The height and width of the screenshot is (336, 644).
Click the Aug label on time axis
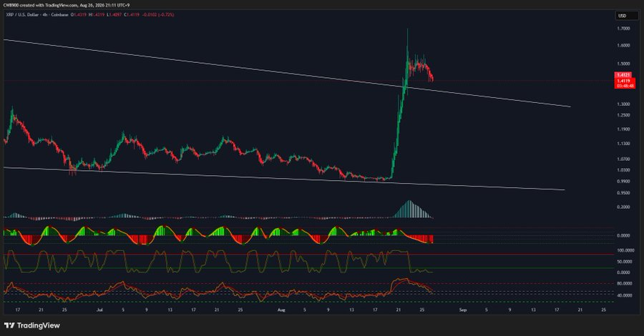pyautogui.click(x=281, y=310)
